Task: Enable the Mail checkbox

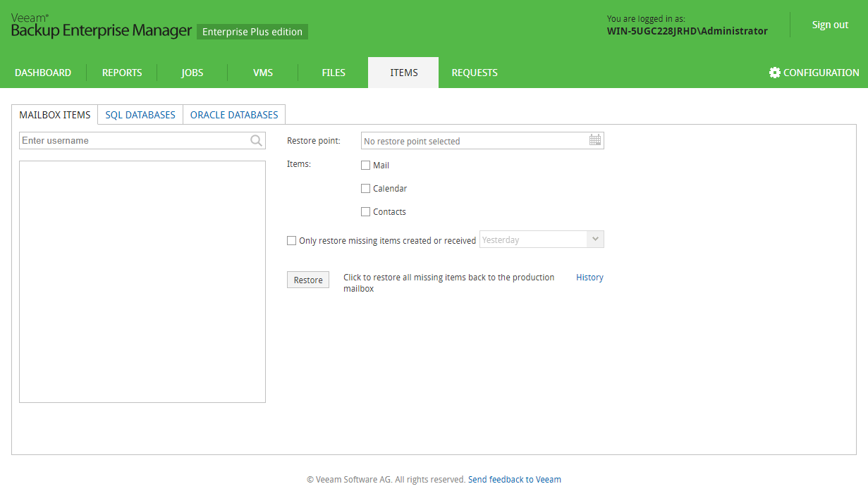Action: (365, 166)
